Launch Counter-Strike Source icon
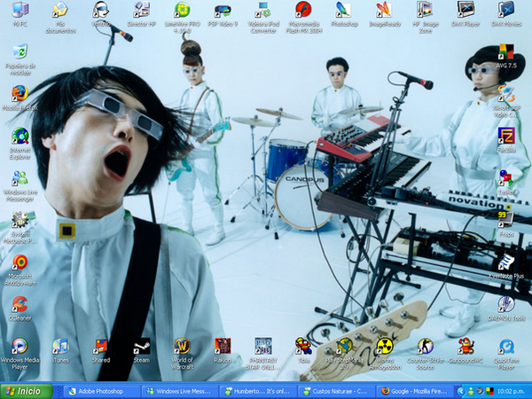This screenshot has width=532, height=399. [x=425, y=347]
